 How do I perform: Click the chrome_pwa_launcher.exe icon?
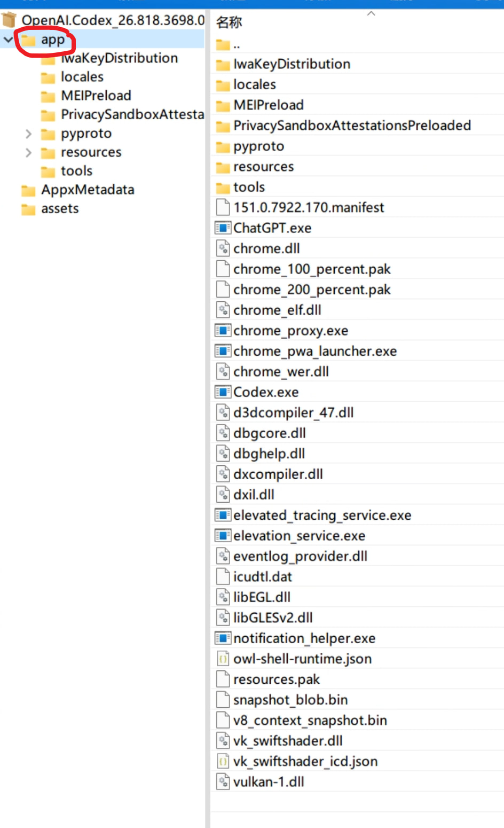tap(223, 351)
